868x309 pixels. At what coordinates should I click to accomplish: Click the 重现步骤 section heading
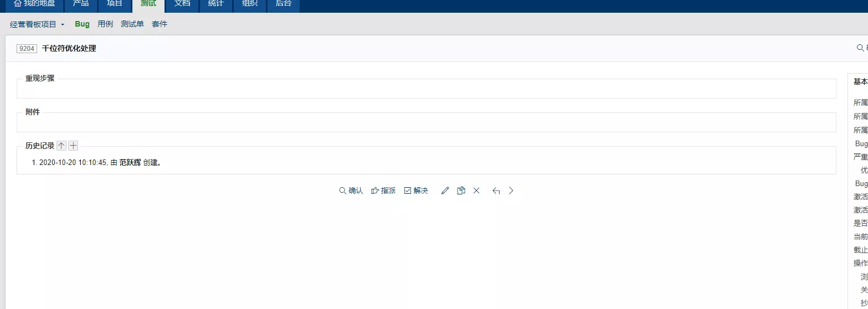pos(40,79)
